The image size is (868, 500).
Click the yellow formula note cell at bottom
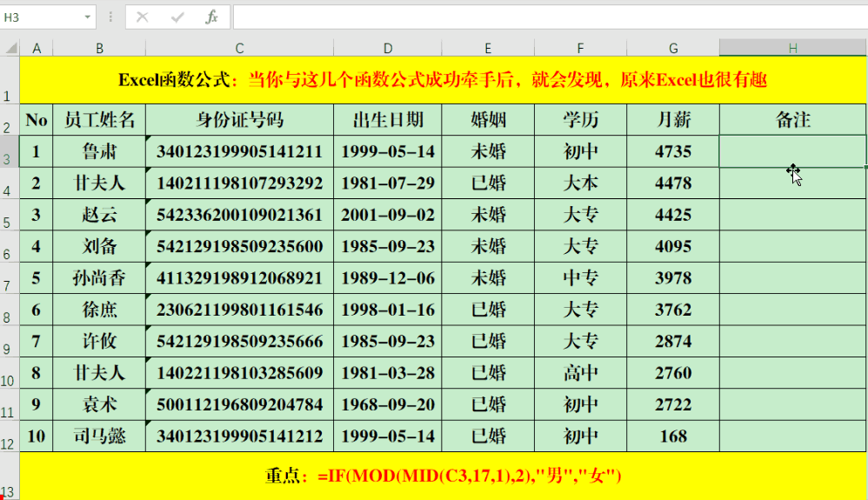coord(443,476)
